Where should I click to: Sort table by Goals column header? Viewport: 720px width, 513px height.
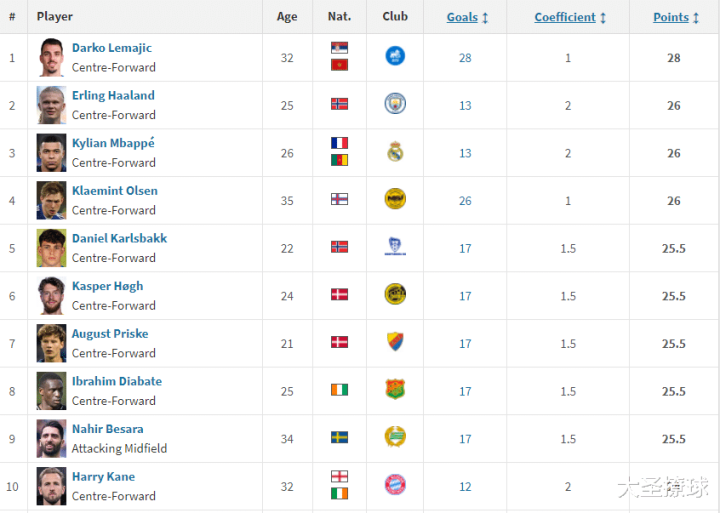tap(462, 17)
